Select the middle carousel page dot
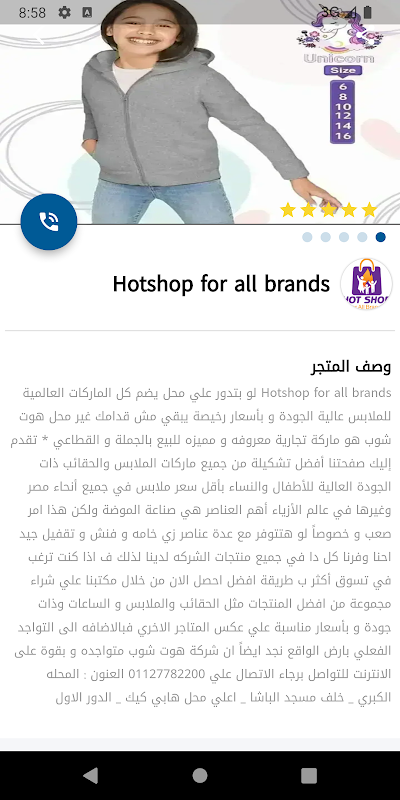The height and width of the screenshot is (800, 400). point(344,237)
